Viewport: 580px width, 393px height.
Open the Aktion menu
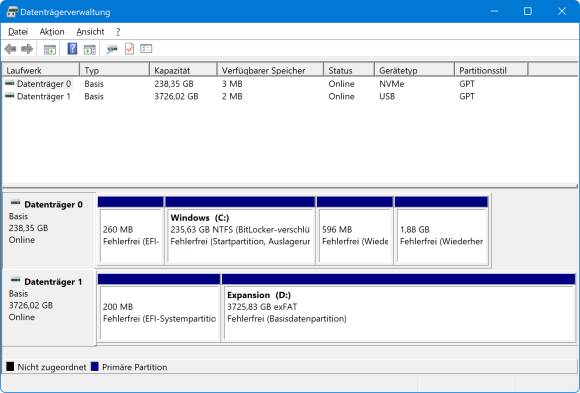[52, 32]
